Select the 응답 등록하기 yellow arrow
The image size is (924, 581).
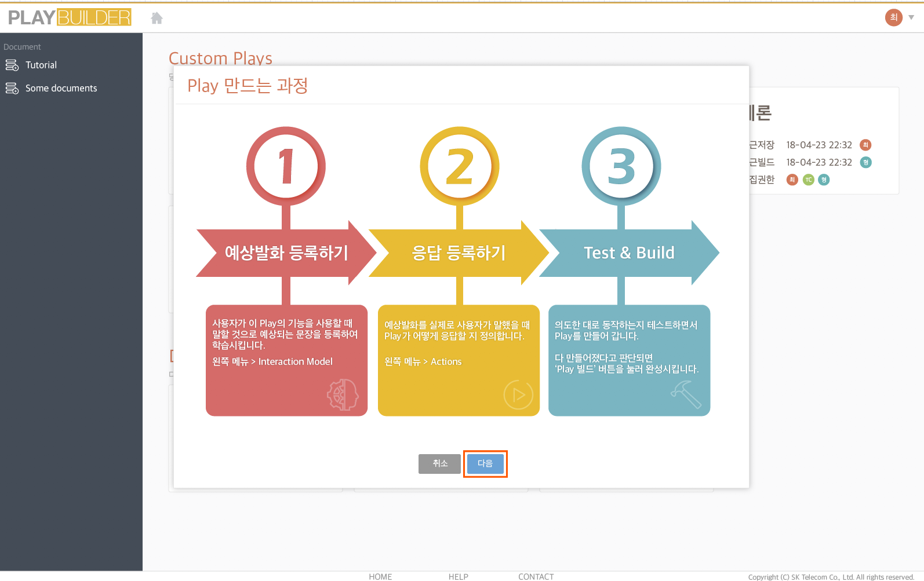(x=459, y=253)
